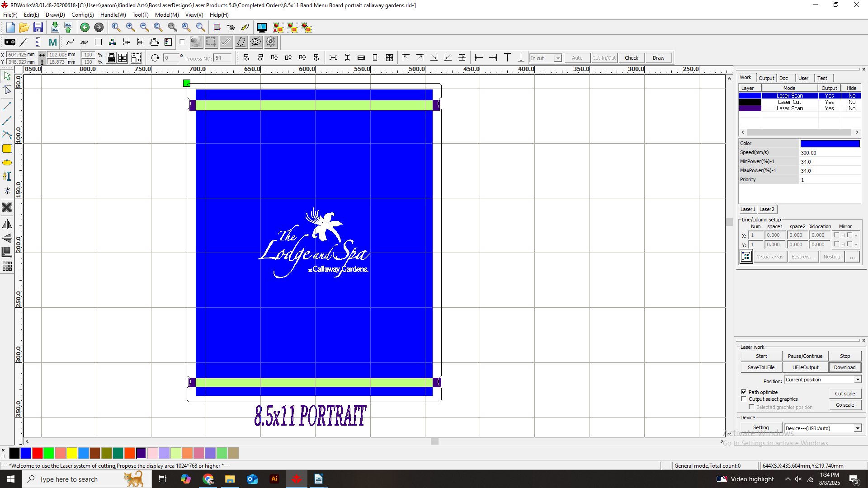
Task: Click the black X delete tool
Action: click(x=7, y=207)
